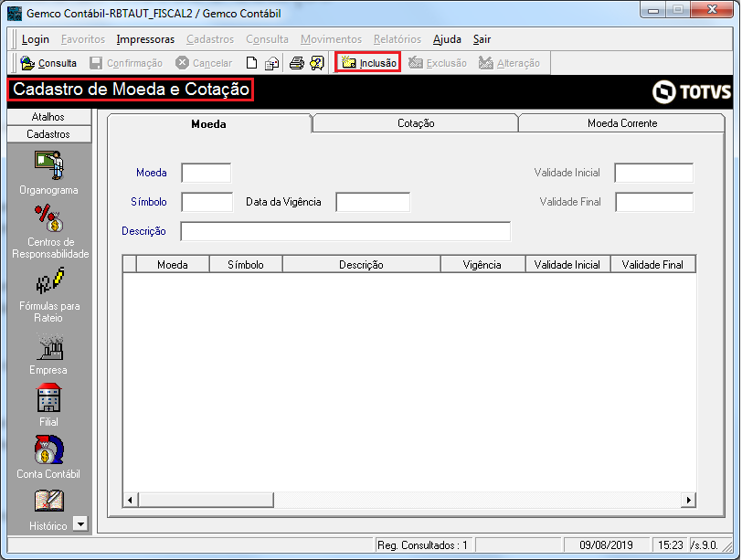Click the Atalhos sidebar button
The width and height of the screenshot is (742, 560).
(x=49, y=117)
